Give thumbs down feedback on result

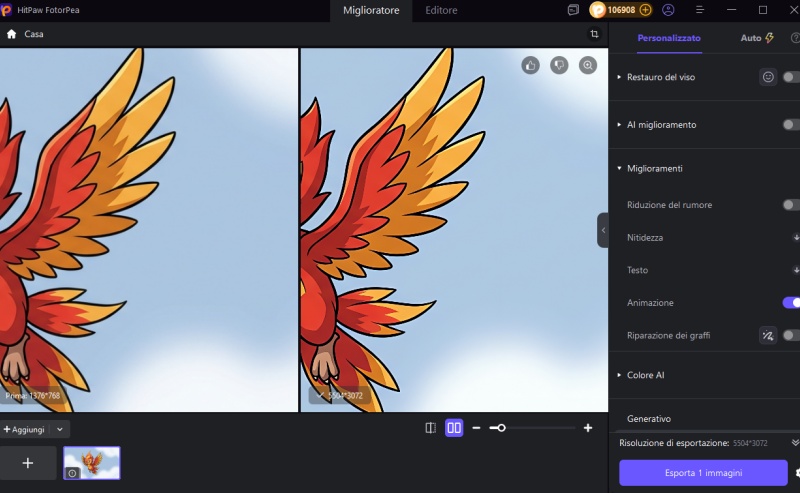point(559,65)
